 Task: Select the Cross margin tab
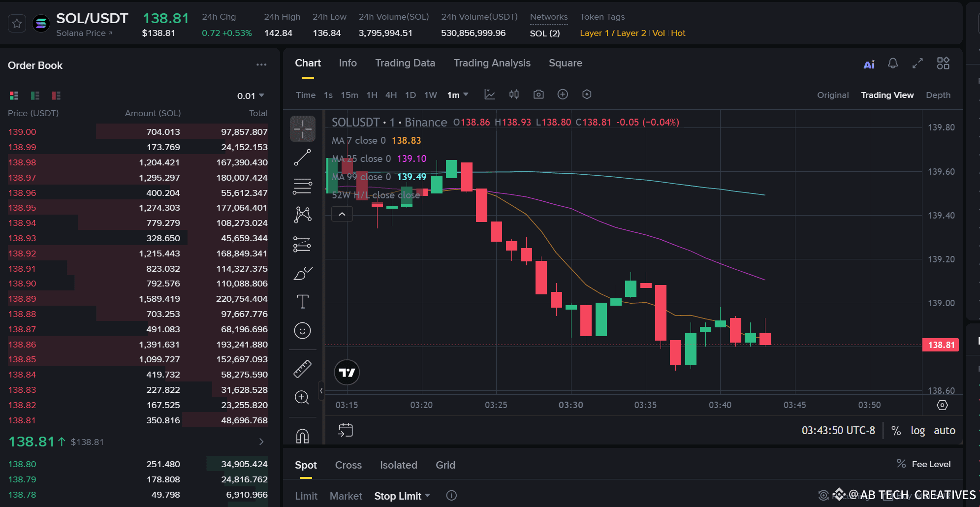click(348, 465)
